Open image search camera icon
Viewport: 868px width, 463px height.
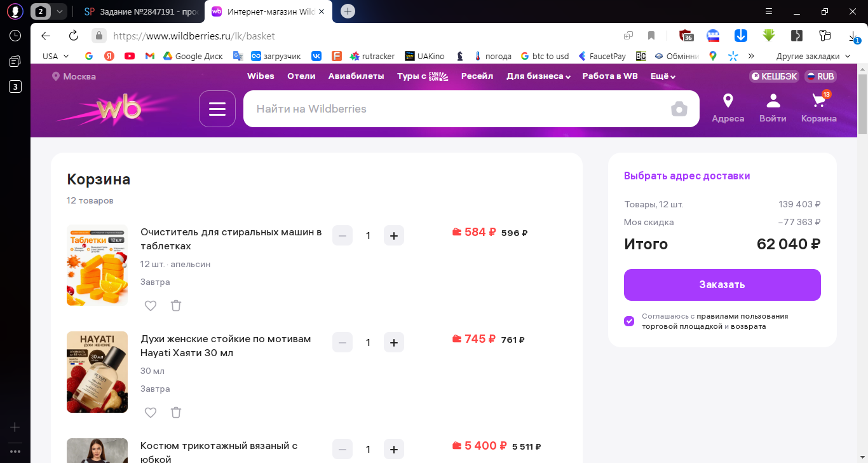coord(679,109)
